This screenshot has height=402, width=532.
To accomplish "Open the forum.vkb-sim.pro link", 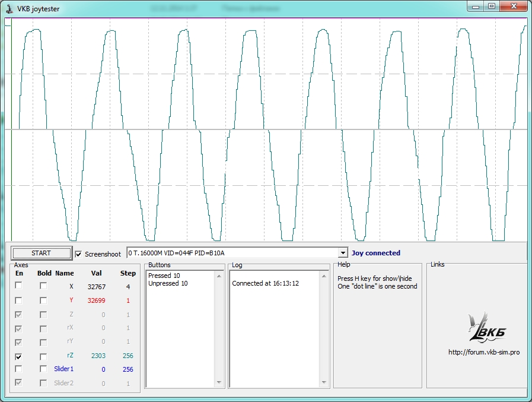I will pos(484,352).
